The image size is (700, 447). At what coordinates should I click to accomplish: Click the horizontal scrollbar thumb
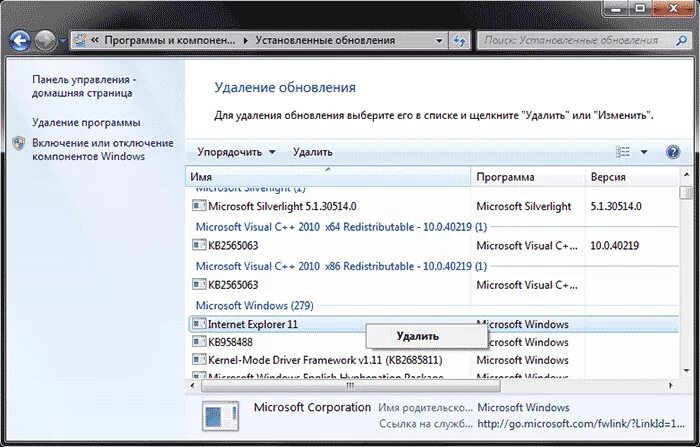click(351, 385)
